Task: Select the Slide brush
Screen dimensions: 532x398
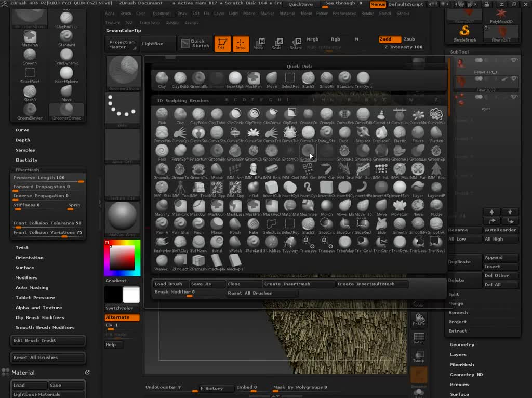Action: point(381,226)
